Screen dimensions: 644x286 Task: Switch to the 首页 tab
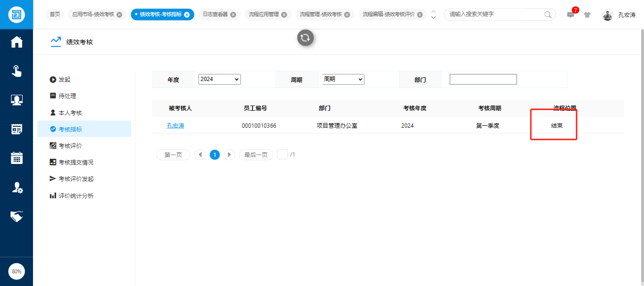point(55,15)
